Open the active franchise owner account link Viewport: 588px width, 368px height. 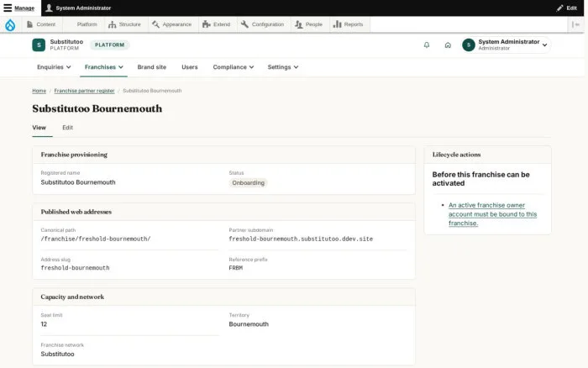(492, 214)
